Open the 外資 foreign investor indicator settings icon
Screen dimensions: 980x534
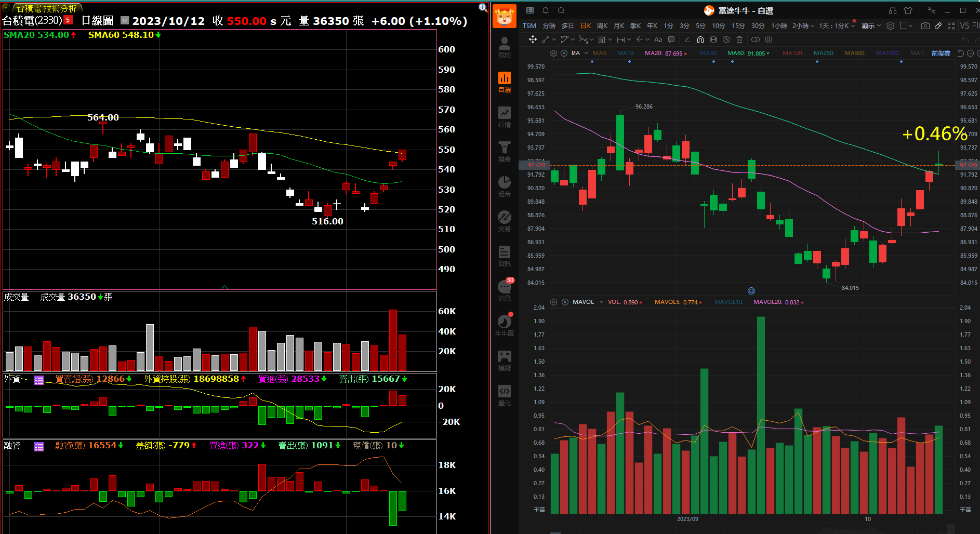pos(39,380)
